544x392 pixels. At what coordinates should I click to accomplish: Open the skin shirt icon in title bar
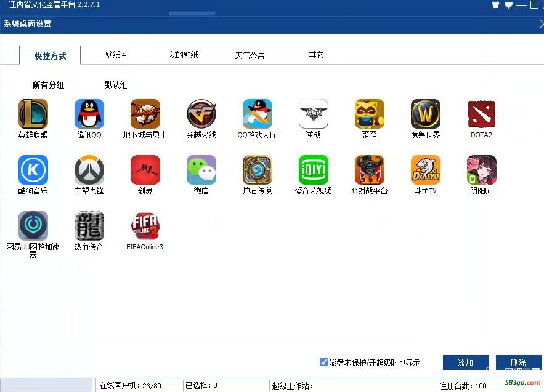[495, 5]
